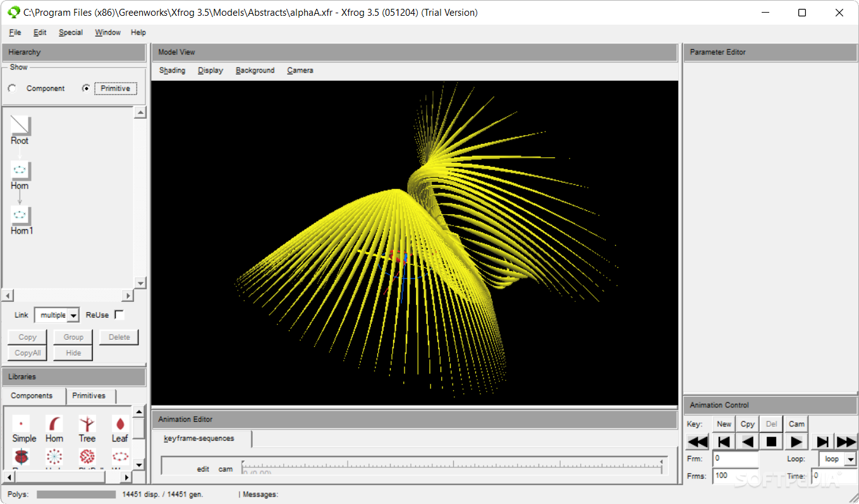This screenshot has width=859, height=504.
Task: Open the Special menu
Action: pyautogui.click(x=71, y=32)
